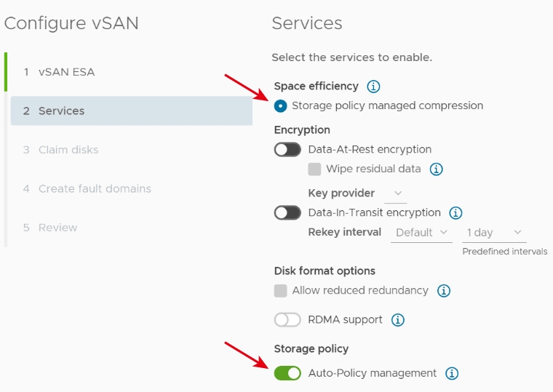Click Data-In-Transit encryption info icon
553x392 pixels.
tap(455, 213)
